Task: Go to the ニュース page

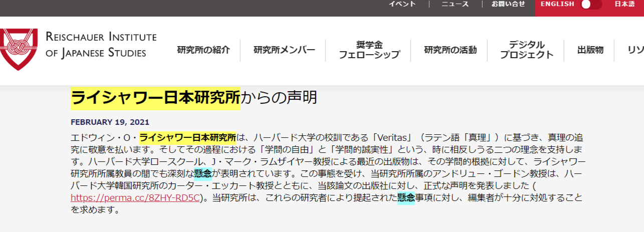Action: [x=455, y=4]
